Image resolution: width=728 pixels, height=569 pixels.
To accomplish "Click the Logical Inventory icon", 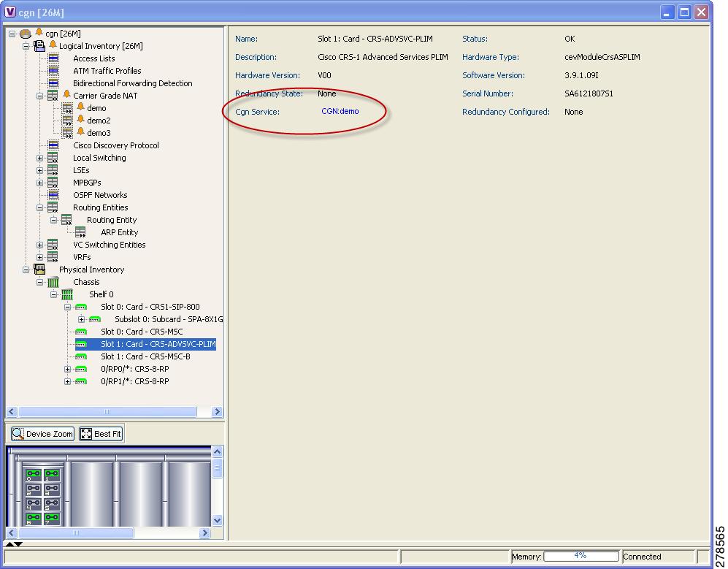I will pyautogui.click(x=39, y=45).
